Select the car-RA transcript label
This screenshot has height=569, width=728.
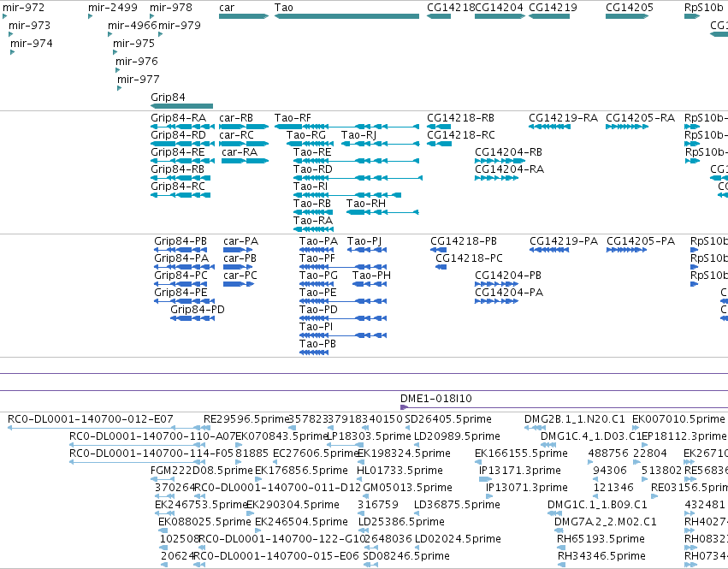240,152
